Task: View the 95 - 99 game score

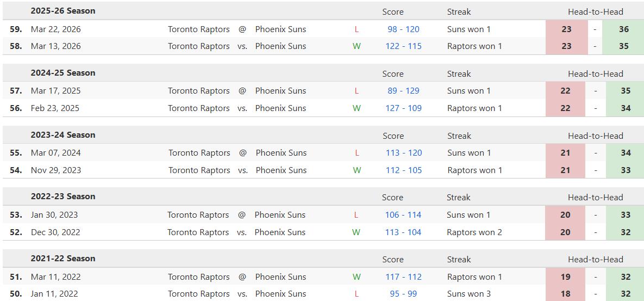Action: pyautogui.click(x=403, y=294)
